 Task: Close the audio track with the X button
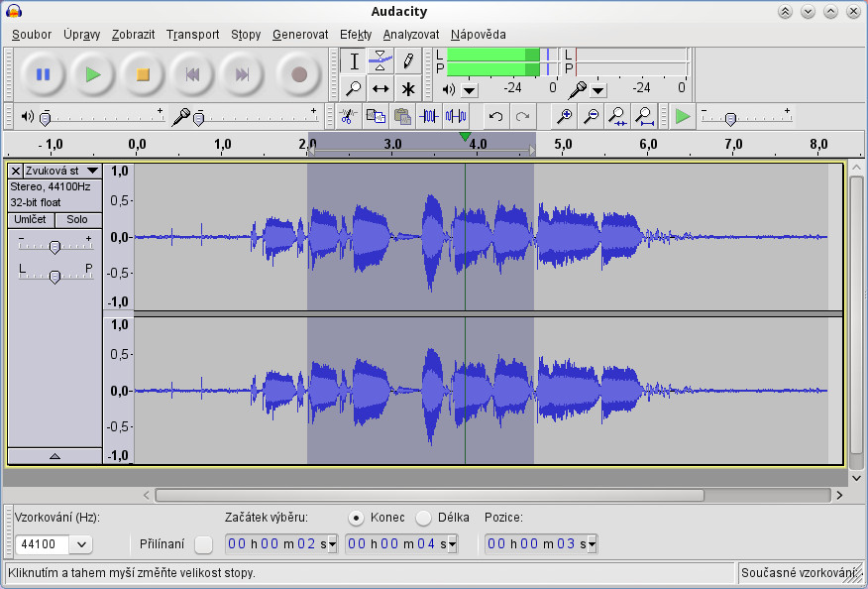16,171
